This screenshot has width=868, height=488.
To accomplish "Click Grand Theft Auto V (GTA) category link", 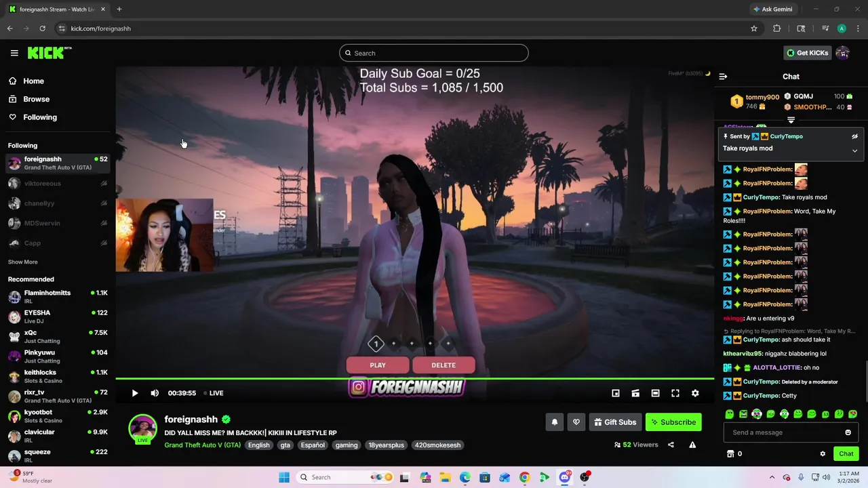I will click(202, 445).
